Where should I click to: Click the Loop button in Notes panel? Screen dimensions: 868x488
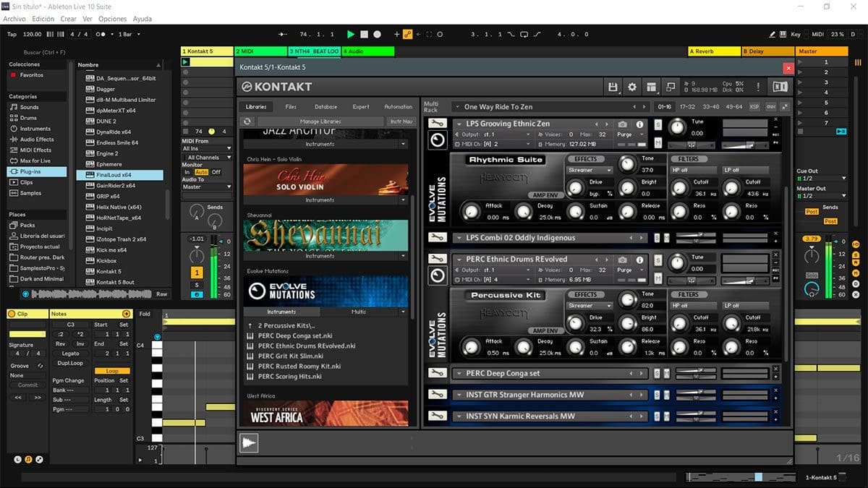coord(112,371)
